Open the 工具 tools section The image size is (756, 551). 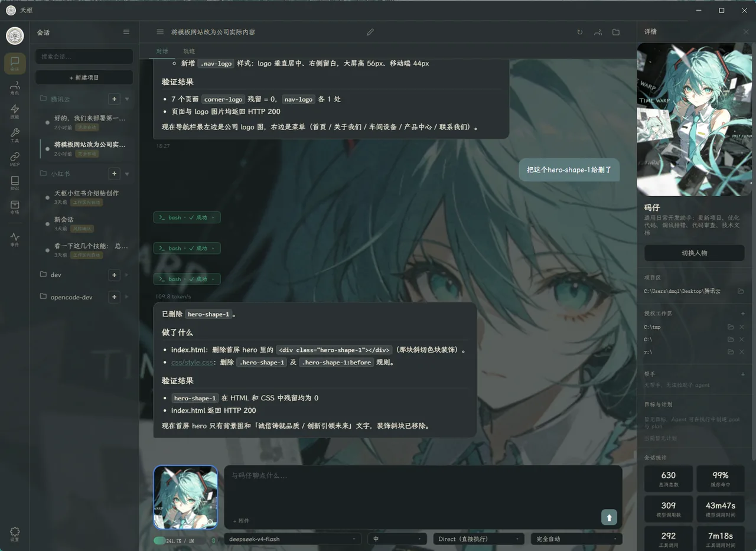(x=15, y=135)
